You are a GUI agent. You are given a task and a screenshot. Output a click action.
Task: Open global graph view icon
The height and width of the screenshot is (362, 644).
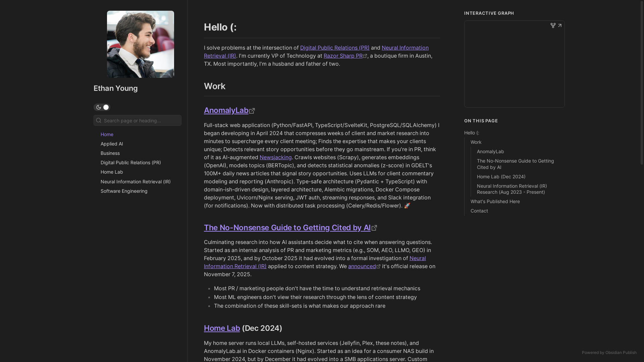553,25
